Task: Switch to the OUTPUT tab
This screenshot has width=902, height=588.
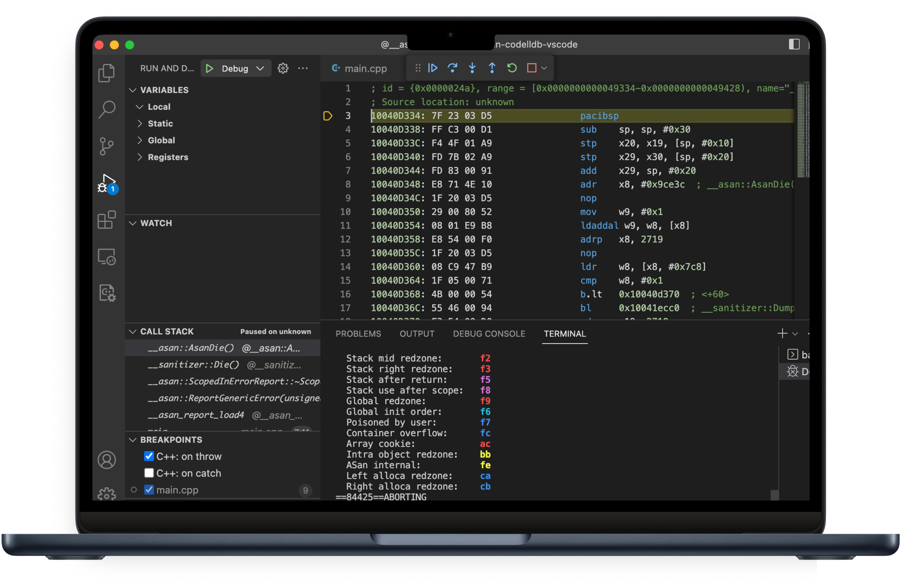Action: [x=417, y=334]
